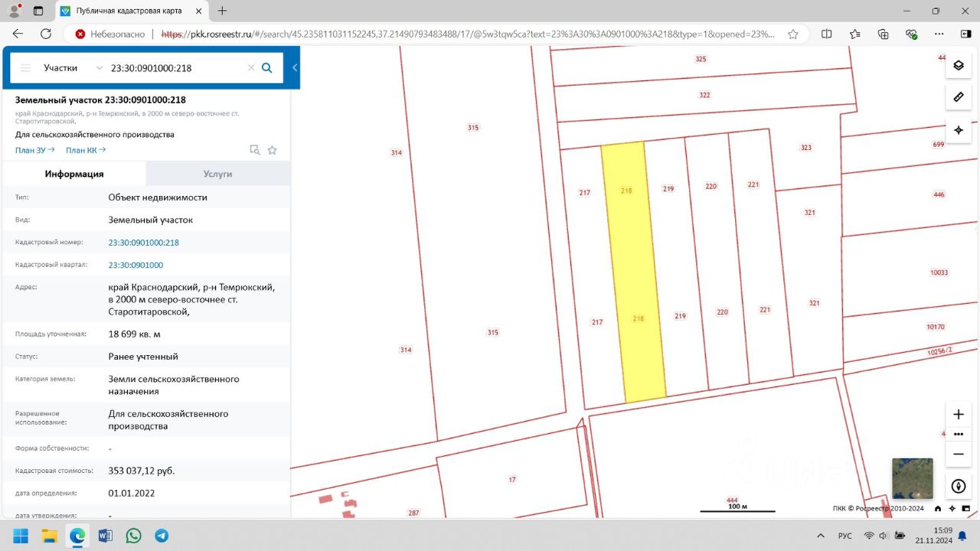Open the map layers panel
The height and width of the screenshot is (551, 980).
coord(958,66)
